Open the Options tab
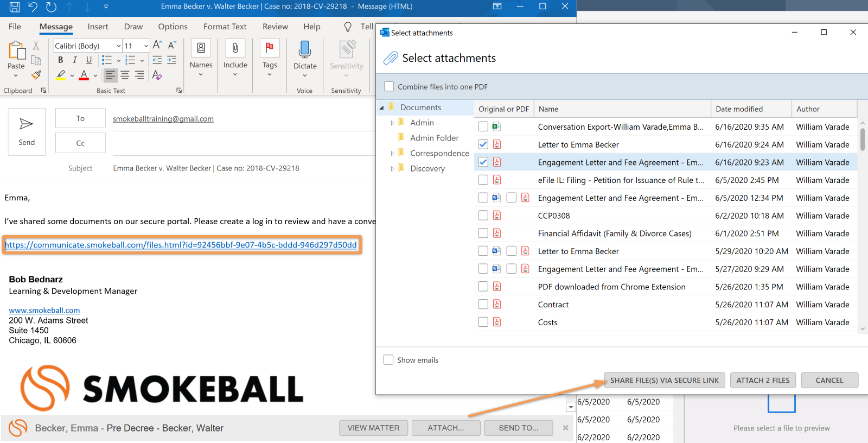This screenshot has width=868, height=443. [x=173, y=27]
